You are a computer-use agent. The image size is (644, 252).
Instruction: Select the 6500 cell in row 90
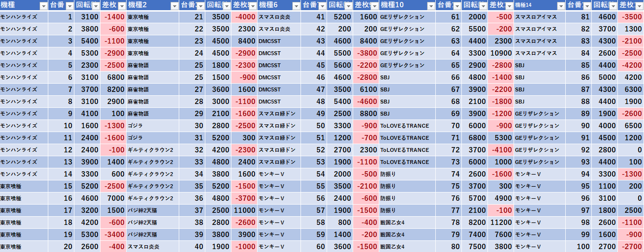(630, 126)
